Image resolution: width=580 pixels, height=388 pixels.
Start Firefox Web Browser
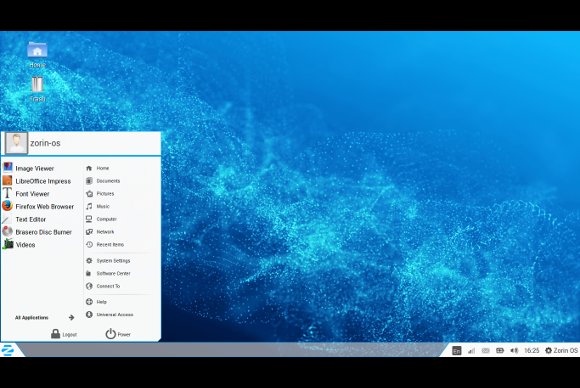pos(38,206)
